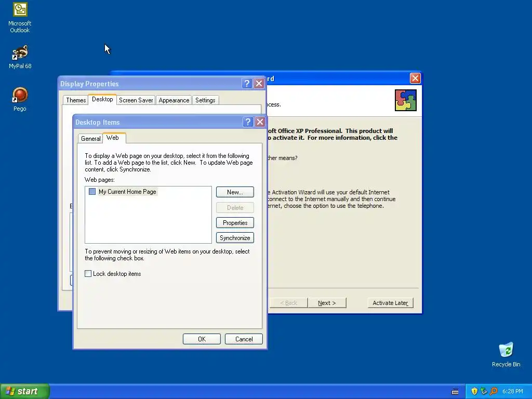Close the Display Properties window

tap(259, 84)
